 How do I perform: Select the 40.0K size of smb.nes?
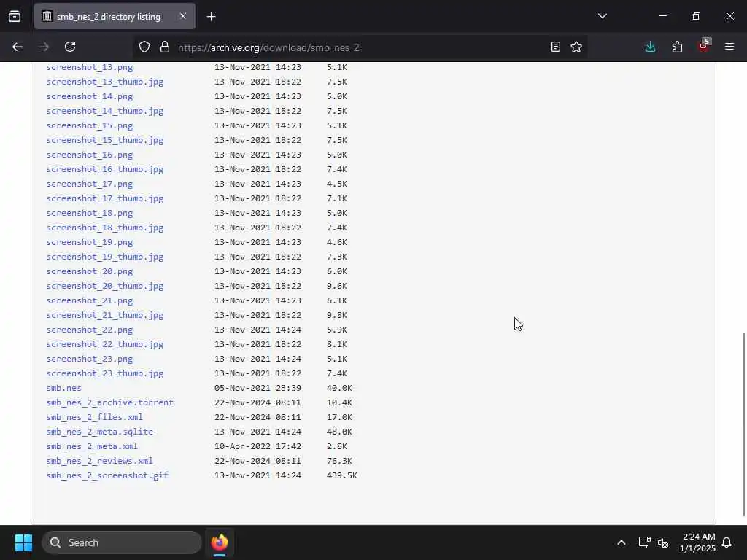click(x=339, y=388)
